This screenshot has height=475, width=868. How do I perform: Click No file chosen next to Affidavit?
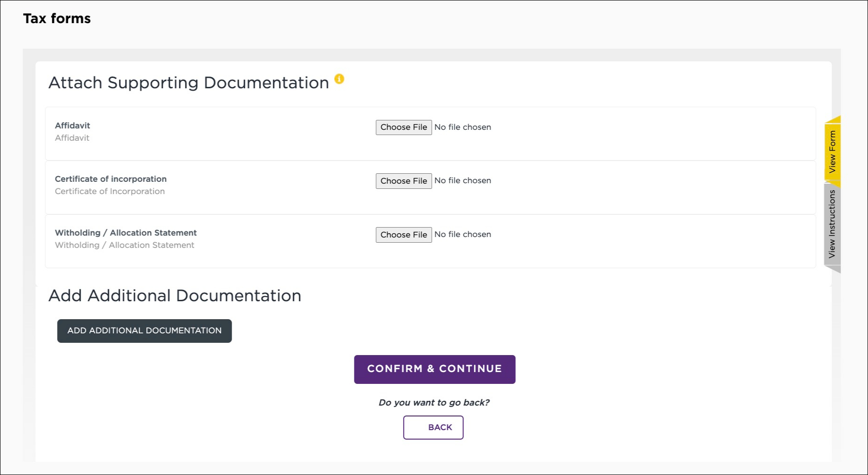tap(462, 127)
